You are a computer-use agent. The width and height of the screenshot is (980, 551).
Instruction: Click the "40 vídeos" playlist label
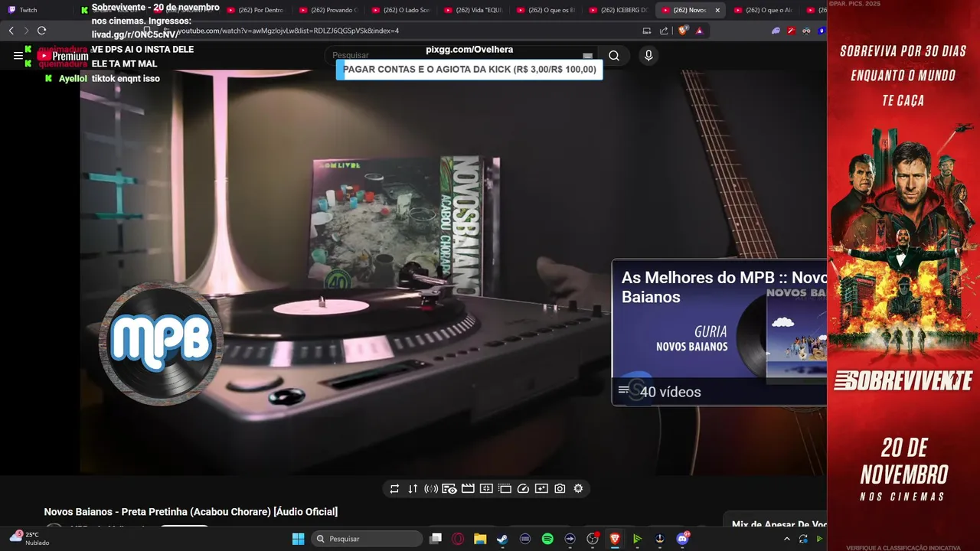(x=670, y=392)
